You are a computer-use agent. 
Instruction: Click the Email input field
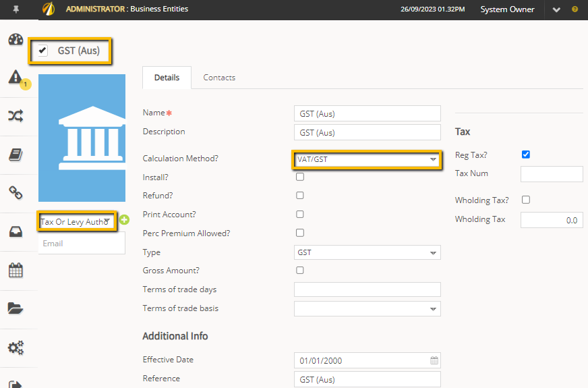click(82, 244)
